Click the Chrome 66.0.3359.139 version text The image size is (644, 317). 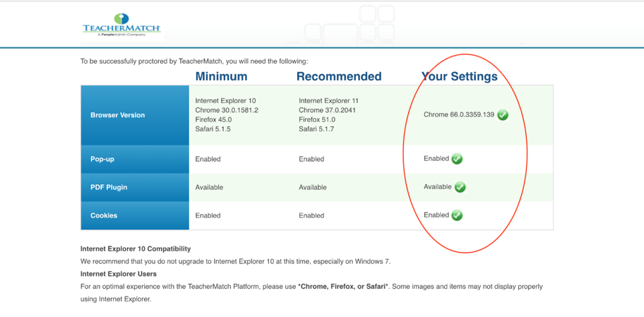coord(458,114)
